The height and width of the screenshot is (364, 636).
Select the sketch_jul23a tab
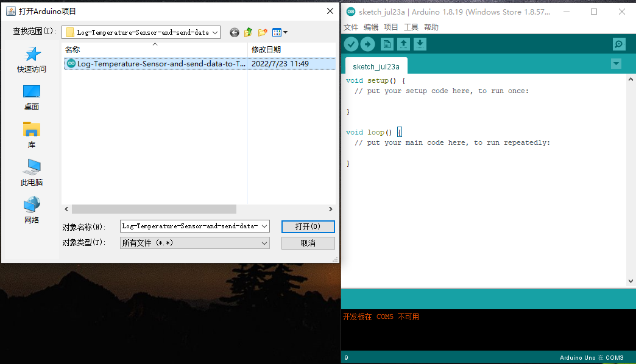click(376, 66)
